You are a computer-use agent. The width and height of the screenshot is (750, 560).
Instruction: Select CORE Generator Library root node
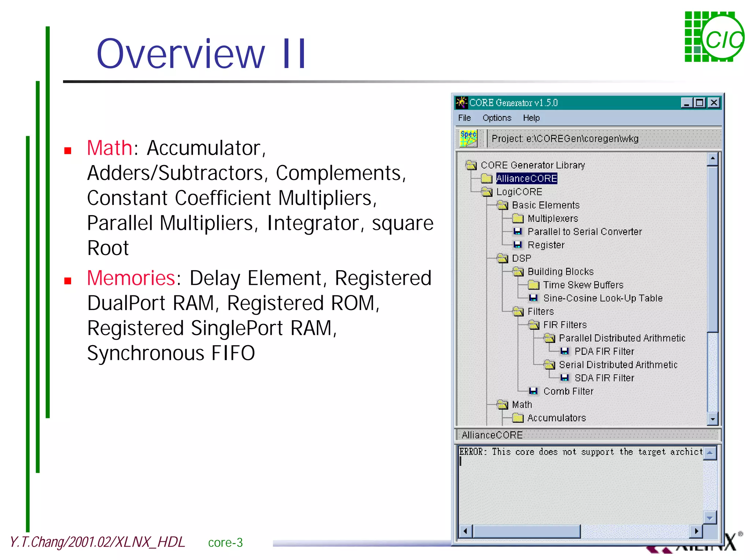[533, 165]
